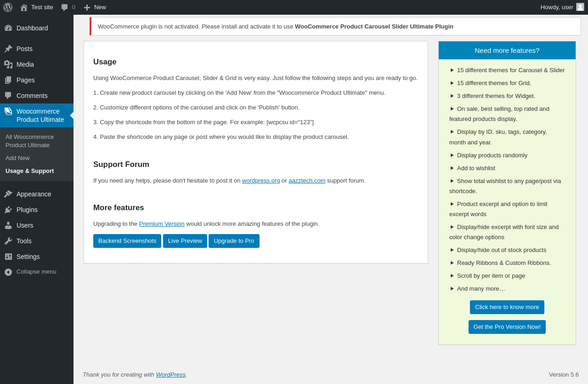Open the Dashboard menu item

point(32,28)
